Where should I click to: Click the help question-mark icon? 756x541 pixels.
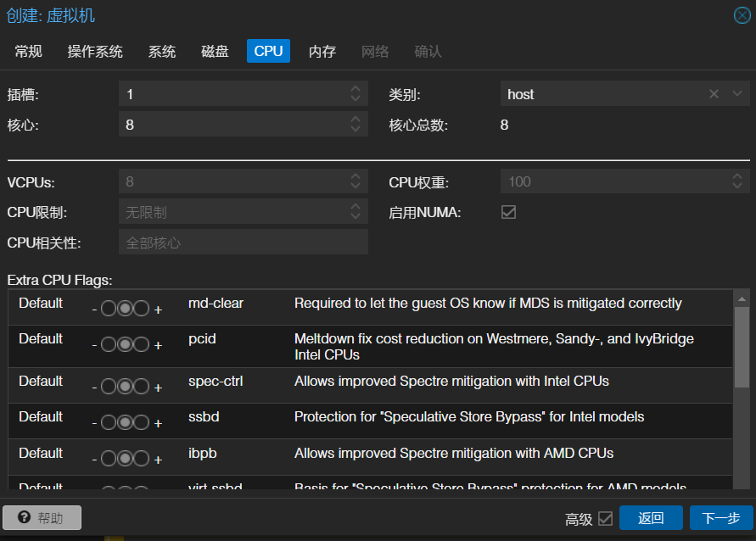coord(24,517)
